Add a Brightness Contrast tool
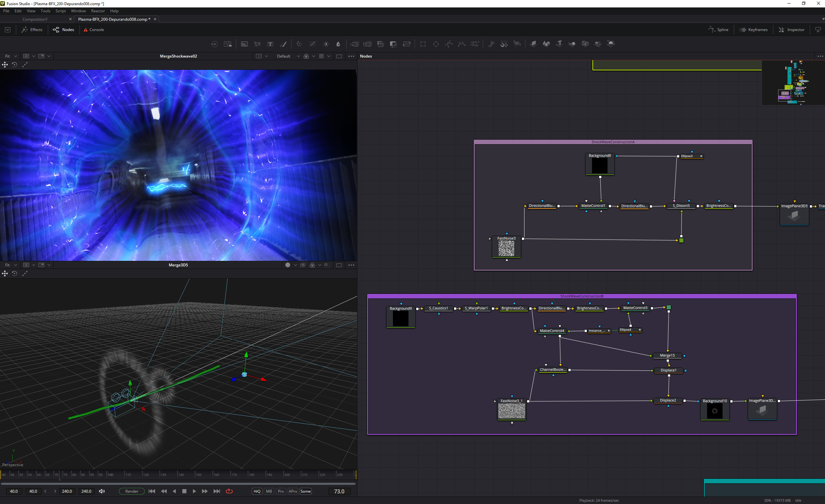Viewport: 825px width, 504px height. [326, 44]
